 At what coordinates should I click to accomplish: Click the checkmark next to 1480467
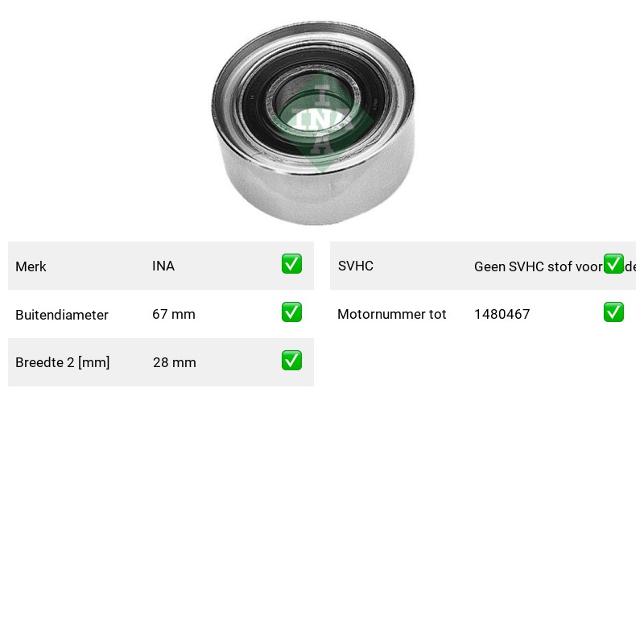613,312
